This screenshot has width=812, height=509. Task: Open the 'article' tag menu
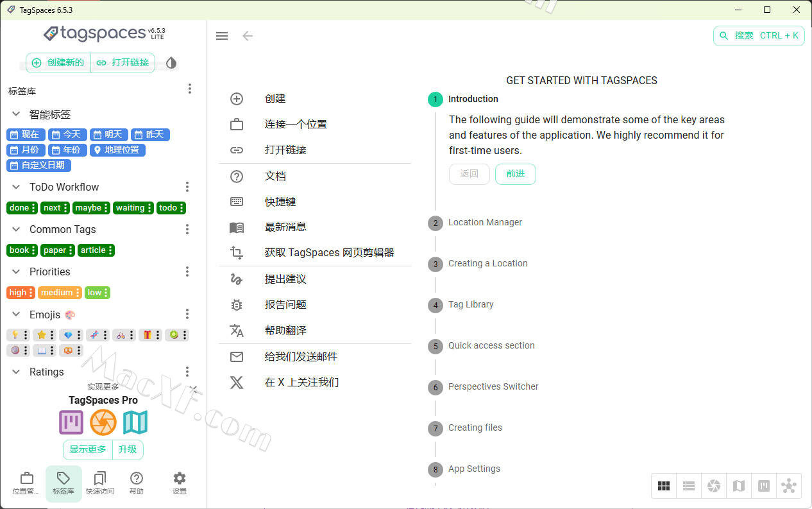110,250
